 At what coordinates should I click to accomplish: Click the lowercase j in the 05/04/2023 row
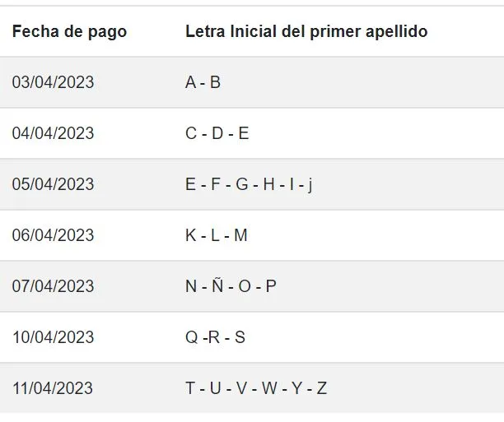[x=310, y=185]
